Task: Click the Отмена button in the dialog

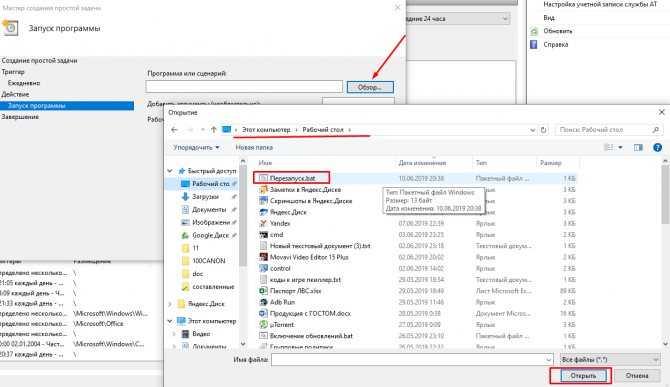Action: click(637, 376)
